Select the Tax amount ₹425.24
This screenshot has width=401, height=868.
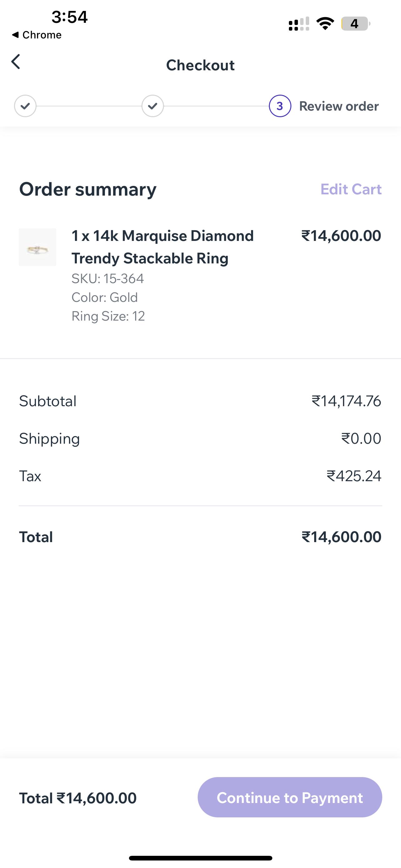click(x=354, y=476)
